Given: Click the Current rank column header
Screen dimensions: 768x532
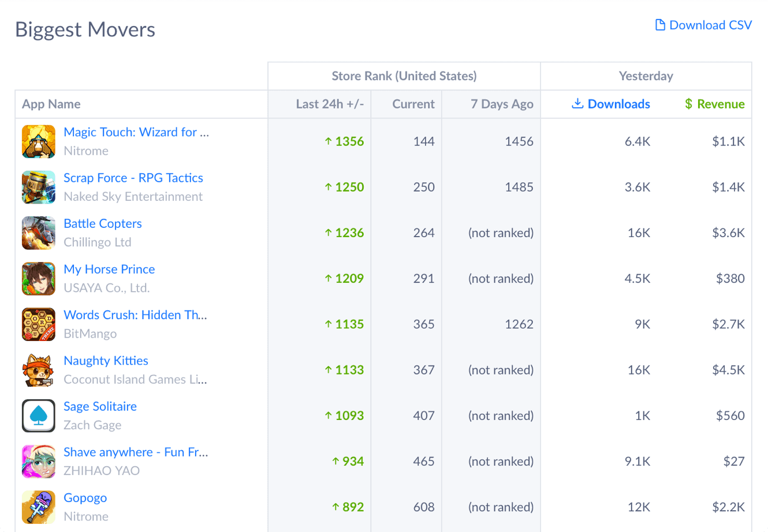Looking at the screenshot, I should coord(413,104).
